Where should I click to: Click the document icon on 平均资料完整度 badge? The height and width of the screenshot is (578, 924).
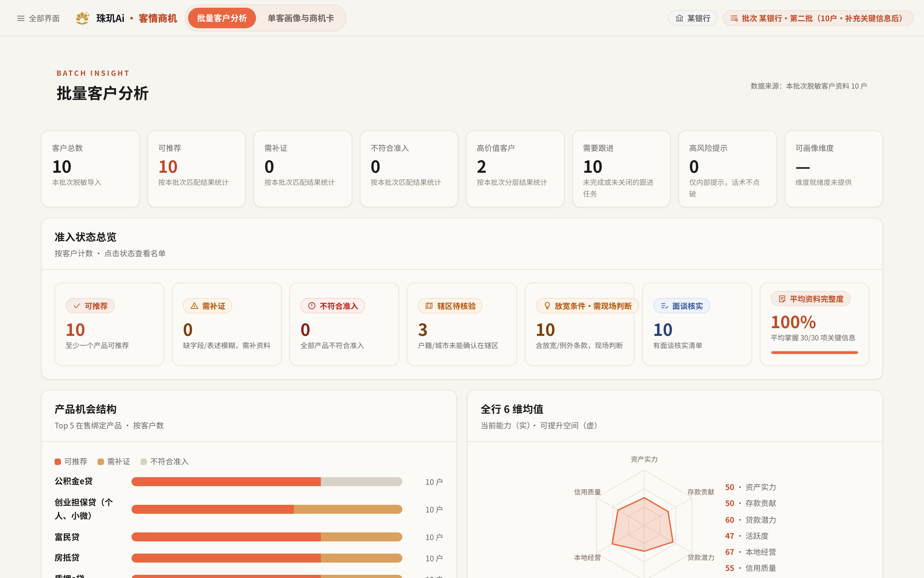(x=782, y=299)
